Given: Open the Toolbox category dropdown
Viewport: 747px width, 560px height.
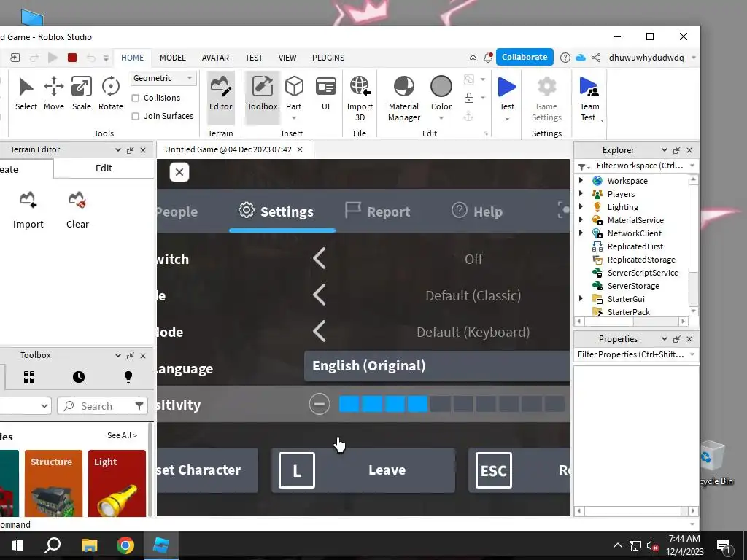Looking at the screenshot, I should [x=26, y=406].
